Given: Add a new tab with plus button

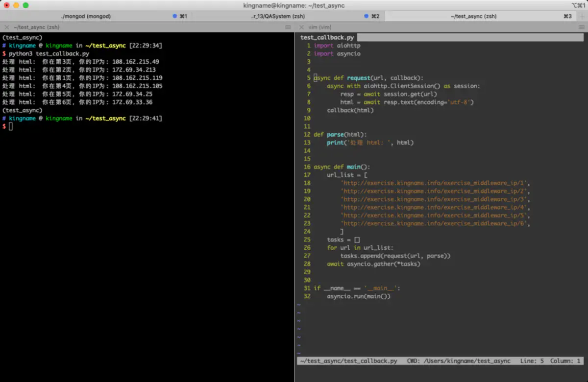Looking at the screenshot, I should coord(582,16).
